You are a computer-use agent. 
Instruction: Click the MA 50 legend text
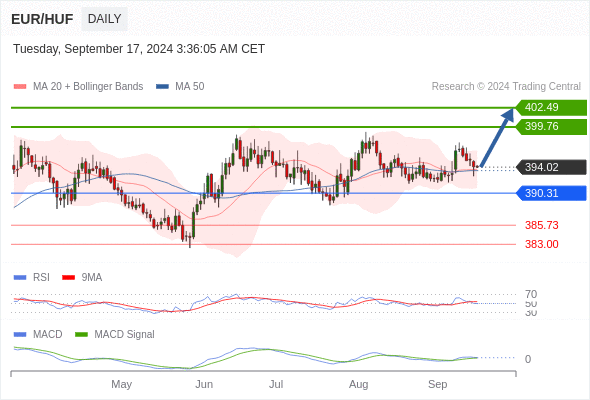190,87
